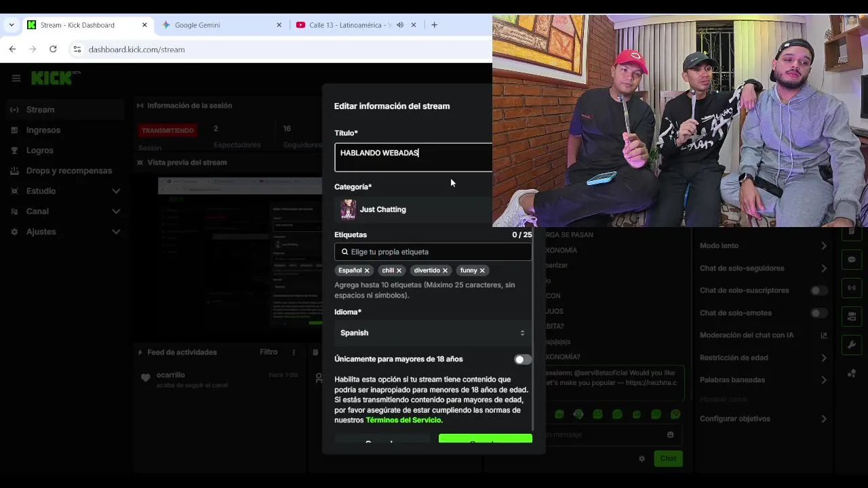Mute the Calle 13 tab audio icon

[x=400, y=25]
